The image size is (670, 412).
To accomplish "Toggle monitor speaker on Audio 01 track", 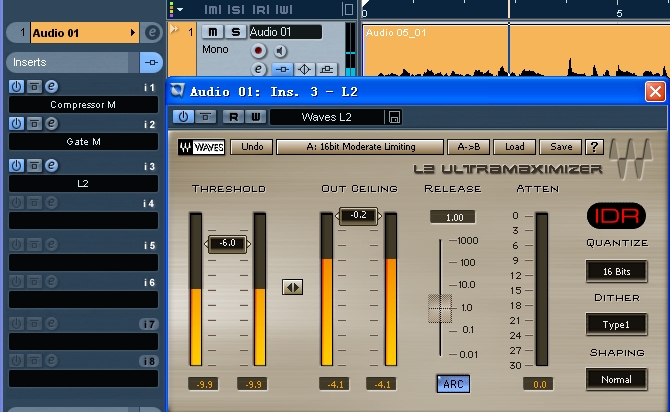I will click(x=280, y=51).
